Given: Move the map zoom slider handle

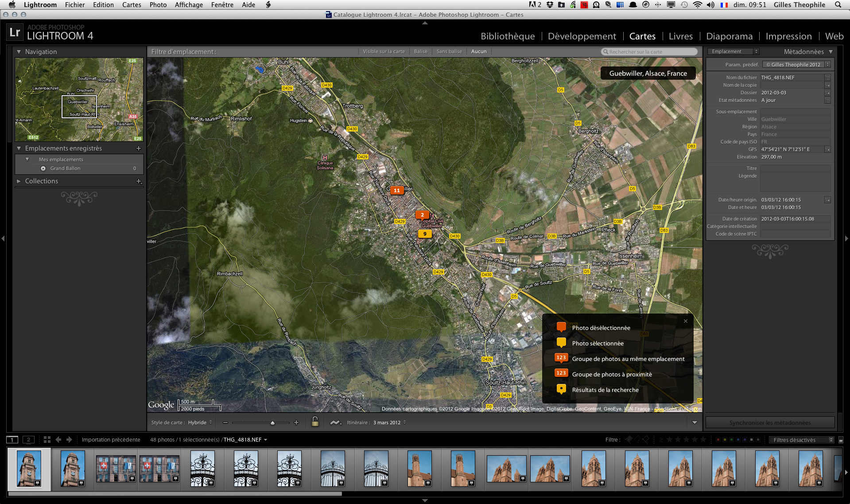Looking at the screenshot, I should click(x=272, y=423).
